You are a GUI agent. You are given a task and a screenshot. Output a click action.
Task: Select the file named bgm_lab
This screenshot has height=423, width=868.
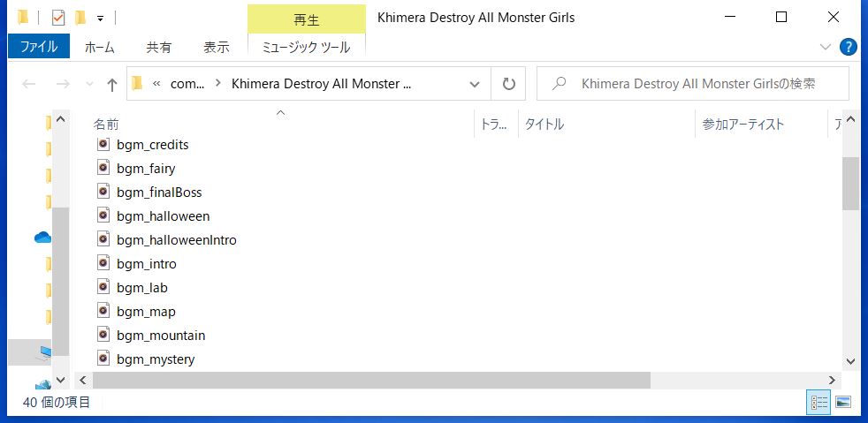pos(142,288)
